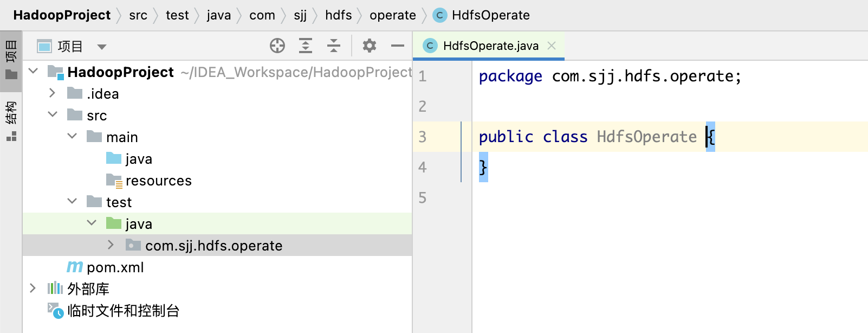Select the HdfsOperate.java editor tab
Screen dimensions: 868x333
(x=490, y=46)
